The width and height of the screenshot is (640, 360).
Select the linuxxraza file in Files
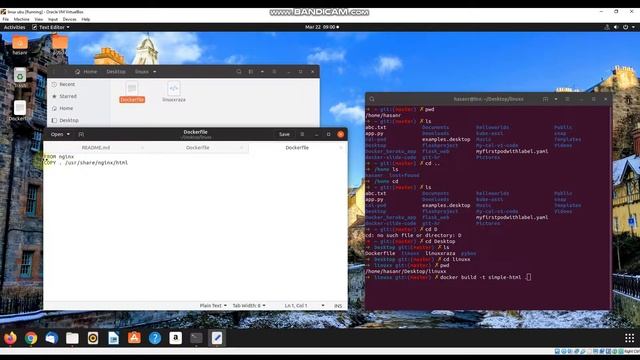tap(174, 92)
